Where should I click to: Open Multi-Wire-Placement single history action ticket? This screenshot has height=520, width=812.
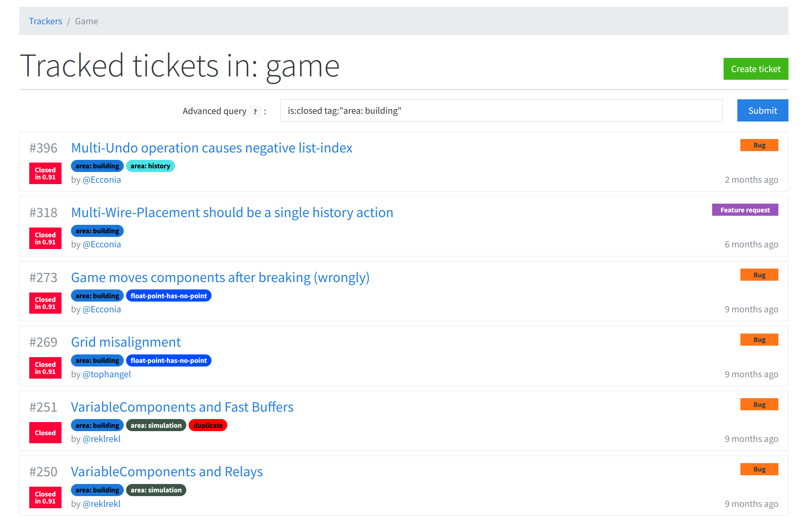pyautogui.click(x=232, y=213)
